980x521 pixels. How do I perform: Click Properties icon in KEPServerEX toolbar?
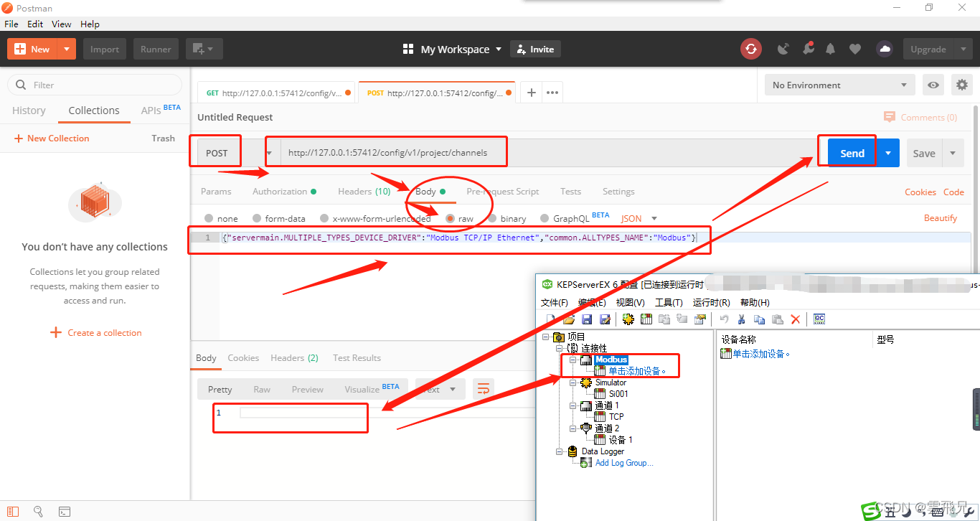click(700, 319)
